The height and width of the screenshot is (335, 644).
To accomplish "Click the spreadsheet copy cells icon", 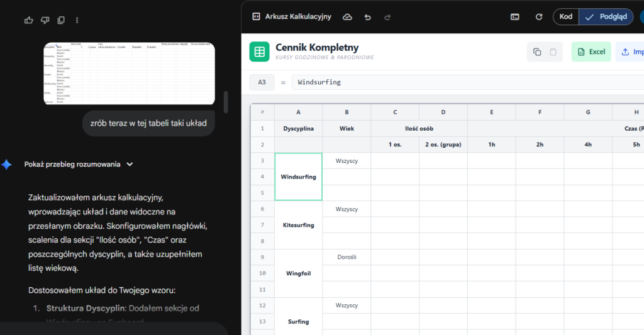I will pos(536,52).
